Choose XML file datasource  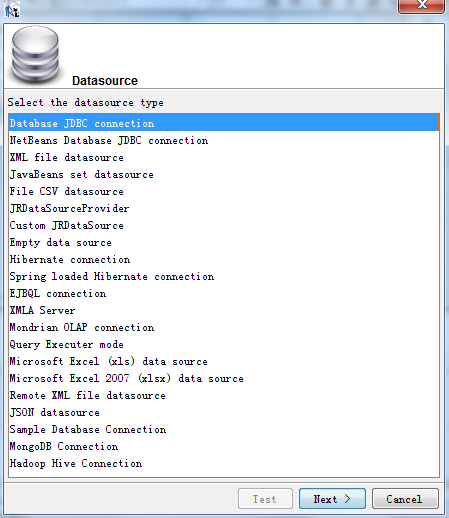pyautogui.click(x=224, y=157)
